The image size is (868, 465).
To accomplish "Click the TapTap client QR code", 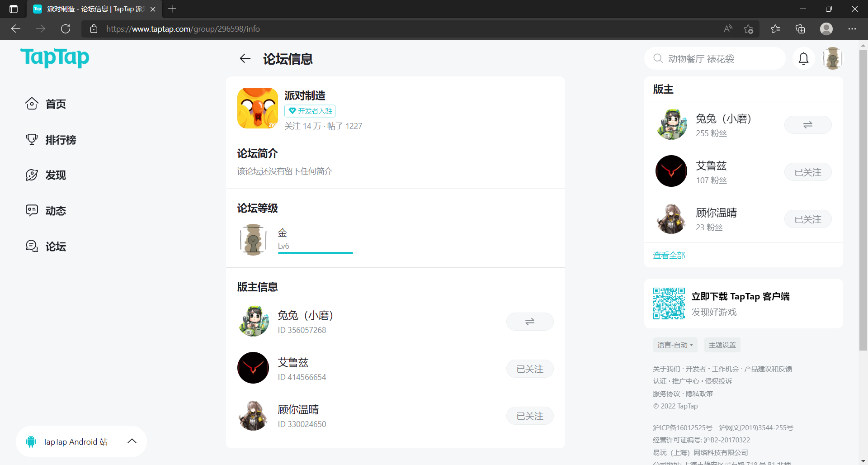I will pyautogui.click(x=669, y=304).
